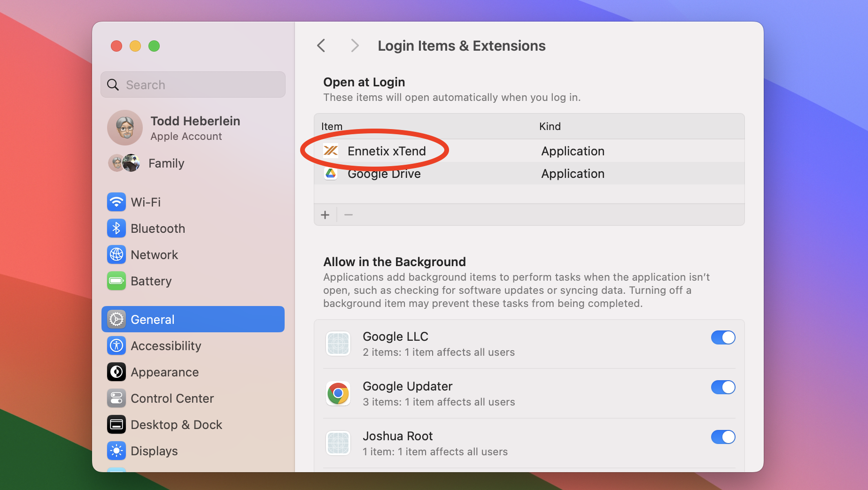Click '3 items: 1 item affects all users'

pyautogui.click(x=439, y=402)
